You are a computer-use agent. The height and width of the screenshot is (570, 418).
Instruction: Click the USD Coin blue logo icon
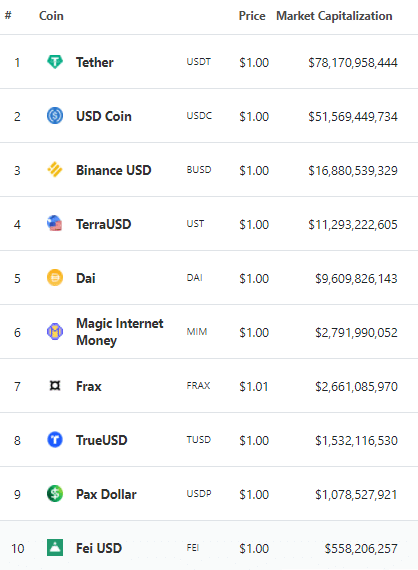55,116
